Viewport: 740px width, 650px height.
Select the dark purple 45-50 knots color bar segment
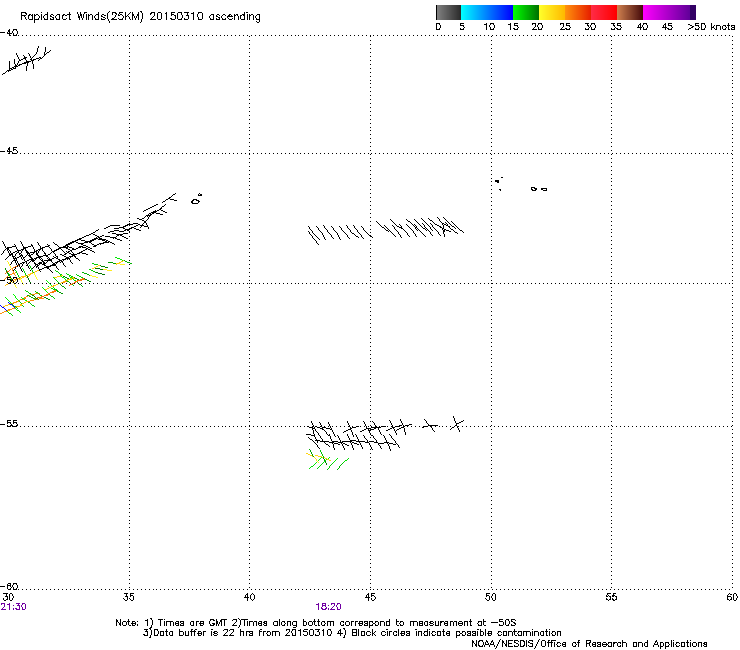point(682,12)
